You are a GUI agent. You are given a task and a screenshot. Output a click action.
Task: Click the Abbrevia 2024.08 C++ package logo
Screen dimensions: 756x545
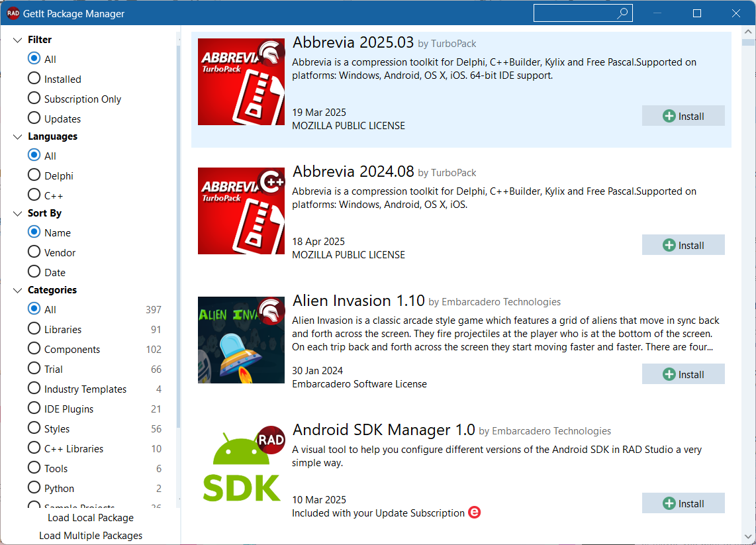click(x=241, y=211)
